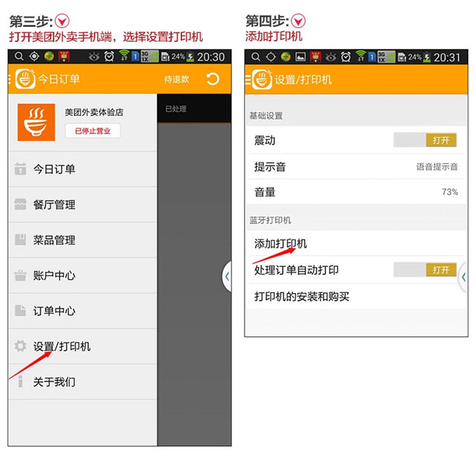Tap the calendar icon next to 今日订单 menu row

(x=20, y=169)
